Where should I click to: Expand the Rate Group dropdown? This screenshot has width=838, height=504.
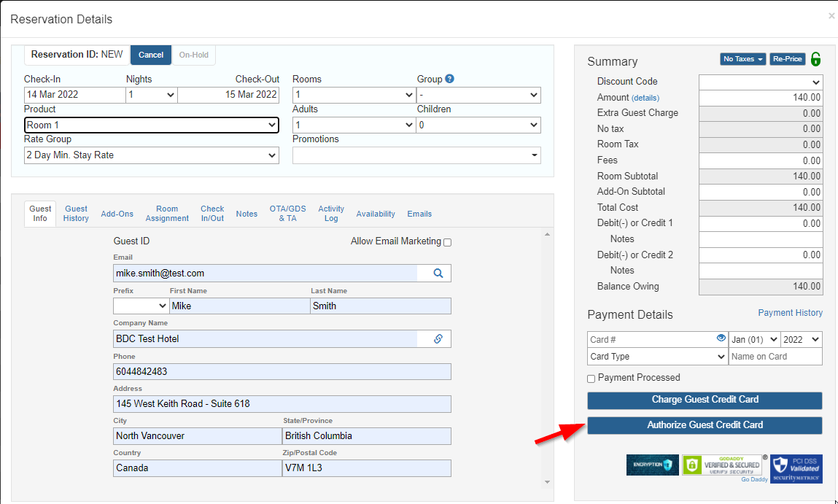click(x=152, y=155)
